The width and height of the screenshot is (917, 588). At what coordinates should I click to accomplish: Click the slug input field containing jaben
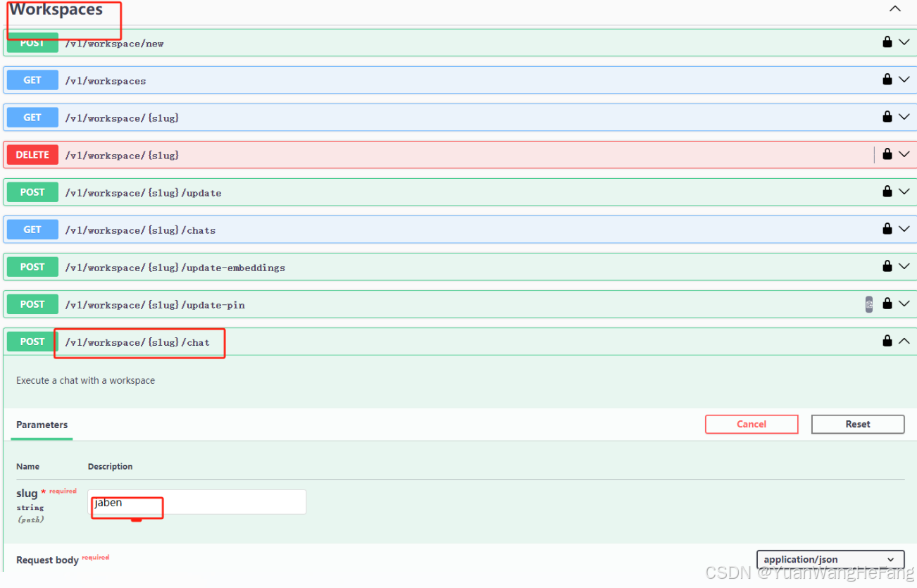coord(197,502)
